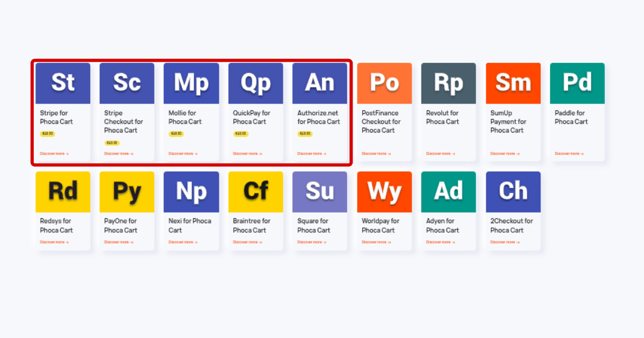Image resolution: width=644 pixels, height=338 pixels.
Task: Select the 'Authorize.net for Phoca Cart' title
Action: tap(319, 117)
